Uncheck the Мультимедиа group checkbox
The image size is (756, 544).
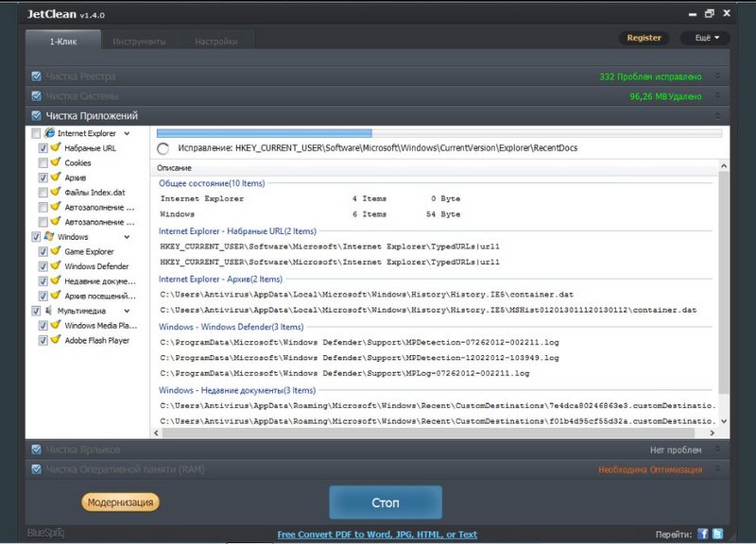pos(36,311)
